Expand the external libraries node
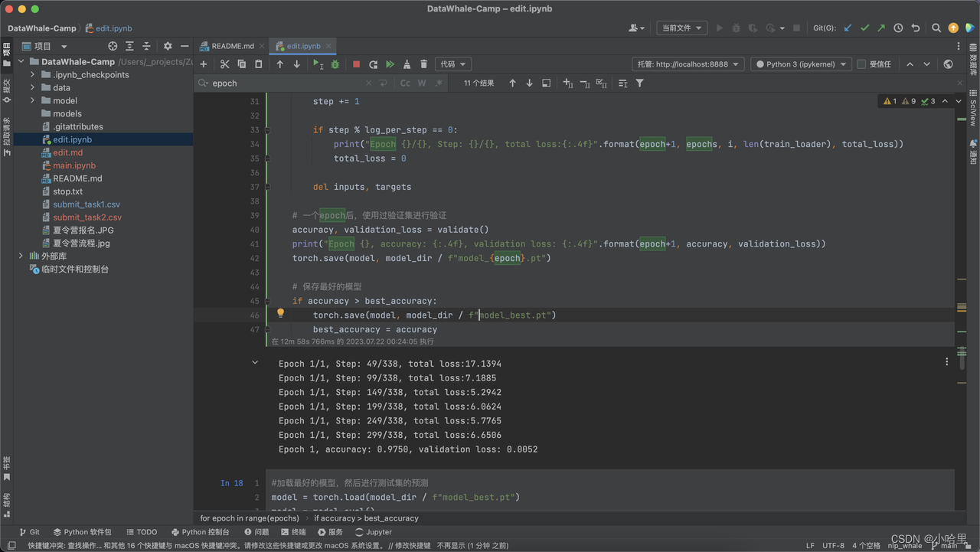Image resolution: width=980 pixels, height=552 pixels. pyautogui.click(x=21, y=256)
